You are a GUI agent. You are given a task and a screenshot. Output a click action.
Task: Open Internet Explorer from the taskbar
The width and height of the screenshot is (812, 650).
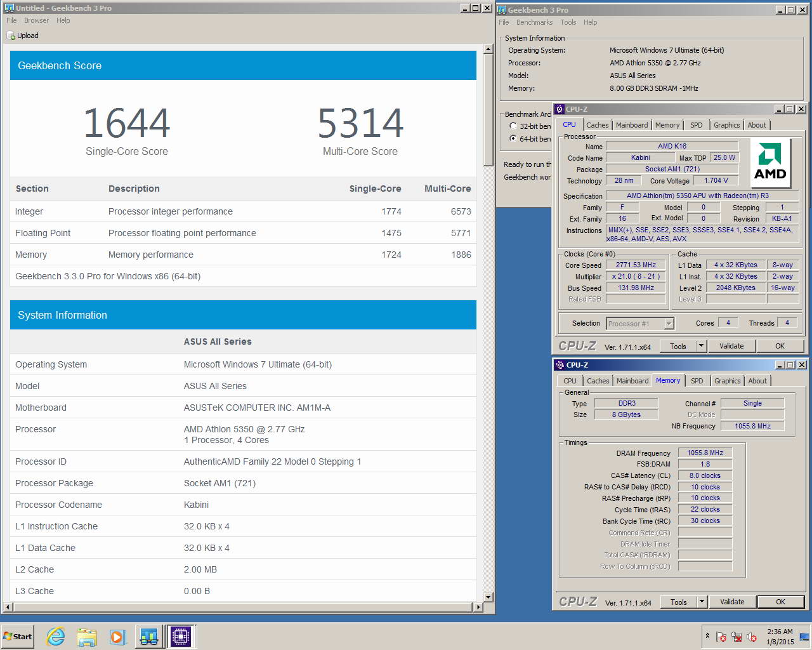click(x=56, y=637)
